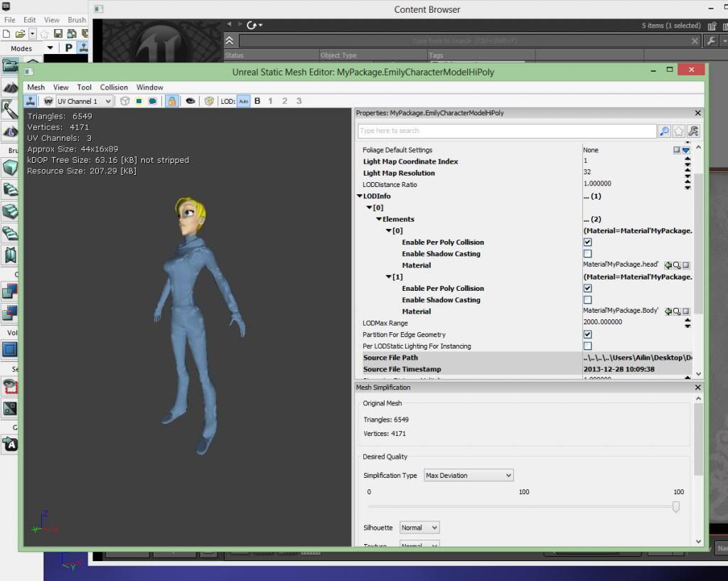Search properties with magnifier icon

(x=665, y=132)
